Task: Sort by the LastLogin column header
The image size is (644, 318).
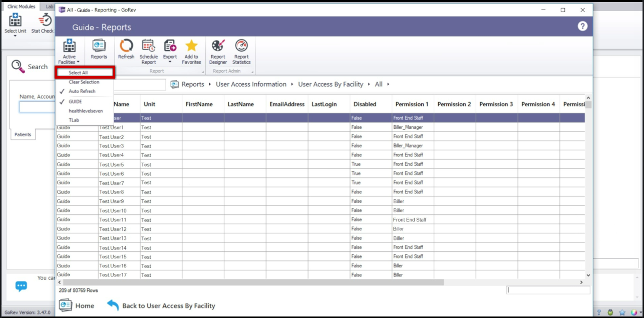Action: point(329,104)
